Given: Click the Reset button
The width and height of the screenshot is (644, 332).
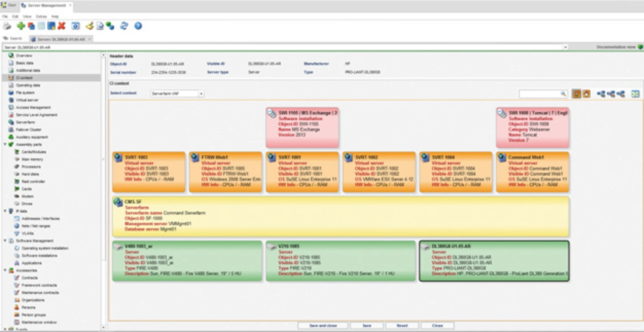Looking at the screenshot, I should tap(402, 325).
